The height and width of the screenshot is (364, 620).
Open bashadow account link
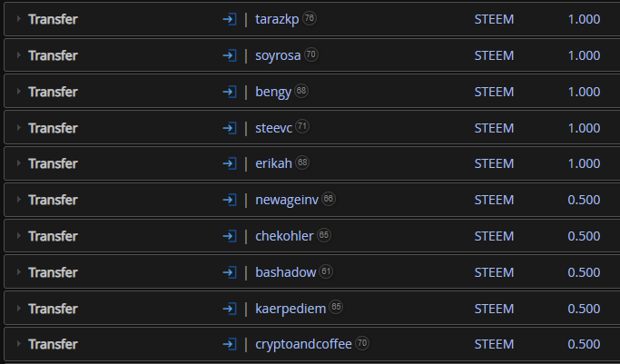pyautogui.click(x=285, y=272)
